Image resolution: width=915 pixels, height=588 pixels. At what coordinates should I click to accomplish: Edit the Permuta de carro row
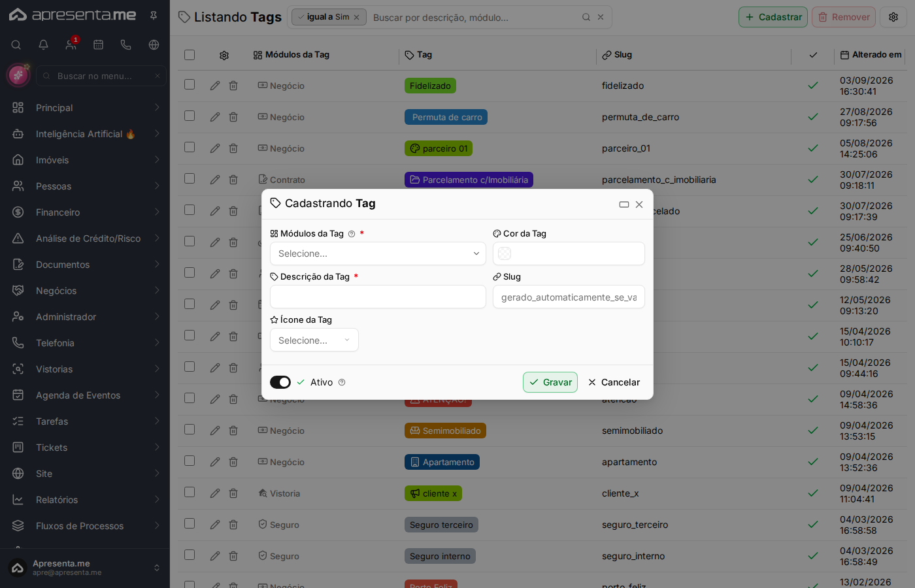(215, 117)
